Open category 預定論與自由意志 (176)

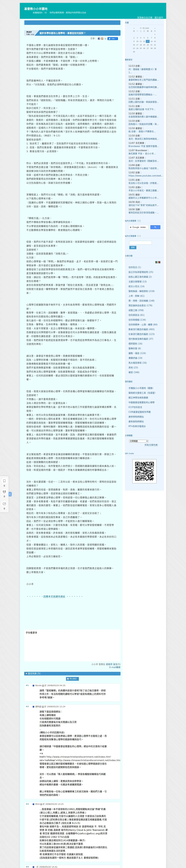[x=140, y=306]
